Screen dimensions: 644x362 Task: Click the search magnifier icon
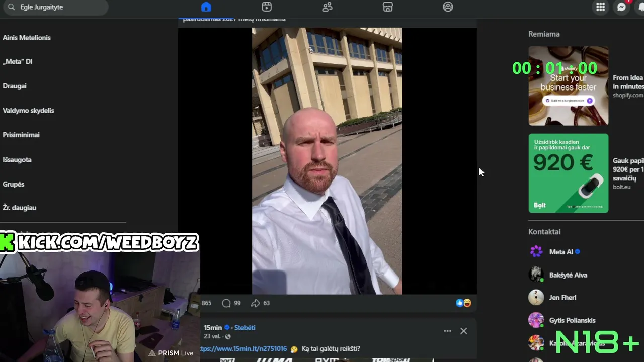pyautogui.click(x=11, y=7)
